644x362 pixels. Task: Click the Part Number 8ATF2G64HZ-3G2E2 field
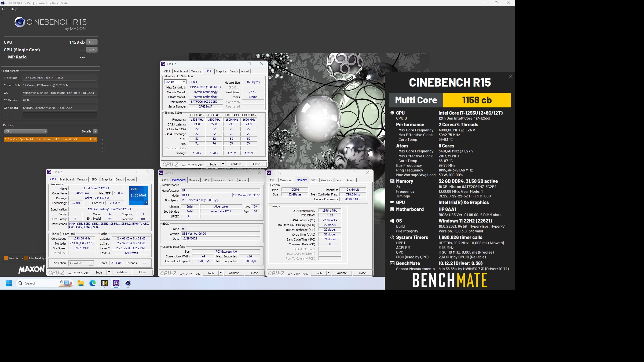206,102
